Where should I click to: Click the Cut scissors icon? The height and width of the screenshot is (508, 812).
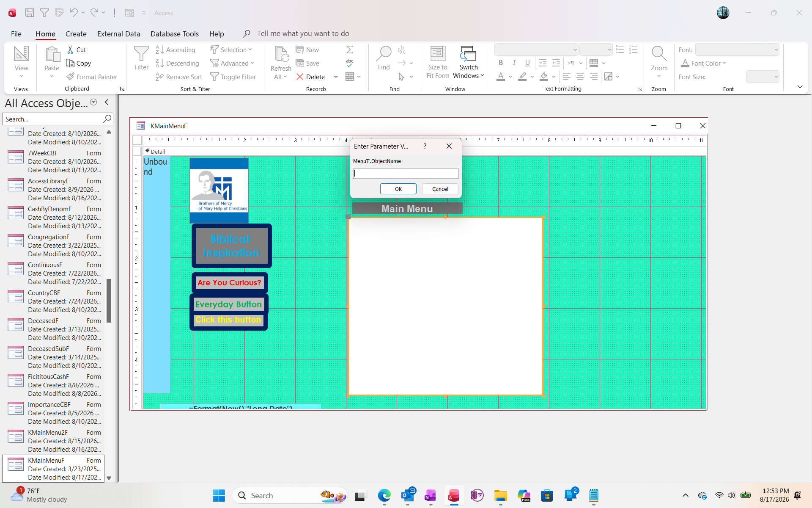tap(70, 50)
